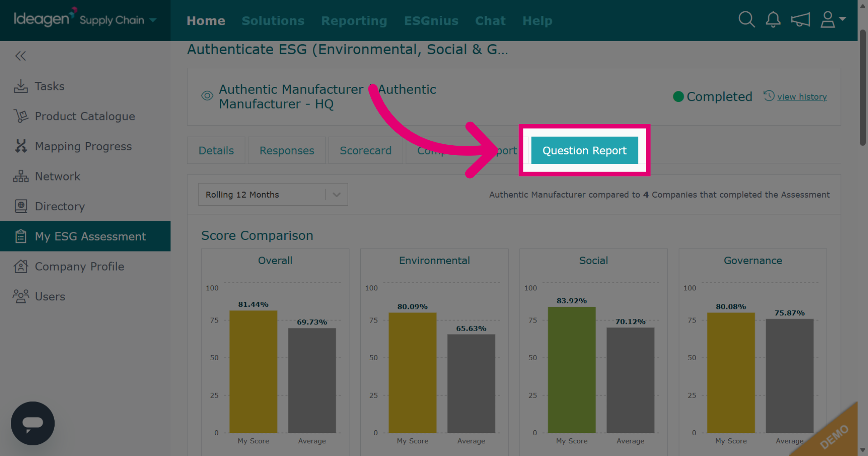
Task: Open Mapping Progress in the sidebar
Action: click(85, 146)
